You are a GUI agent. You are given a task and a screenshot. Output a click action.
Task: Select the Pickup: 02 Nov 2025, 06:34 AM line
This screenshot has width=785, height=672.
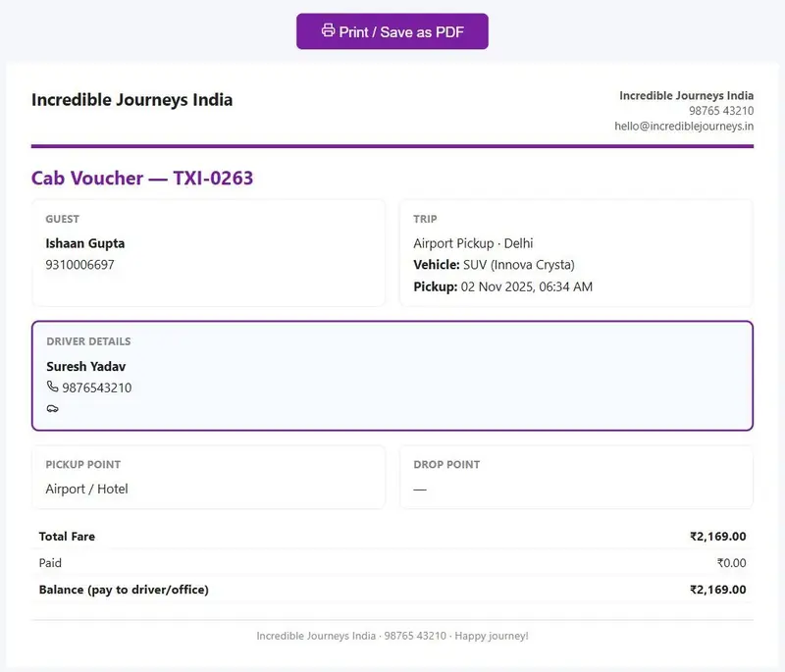[x=502, y=286]
